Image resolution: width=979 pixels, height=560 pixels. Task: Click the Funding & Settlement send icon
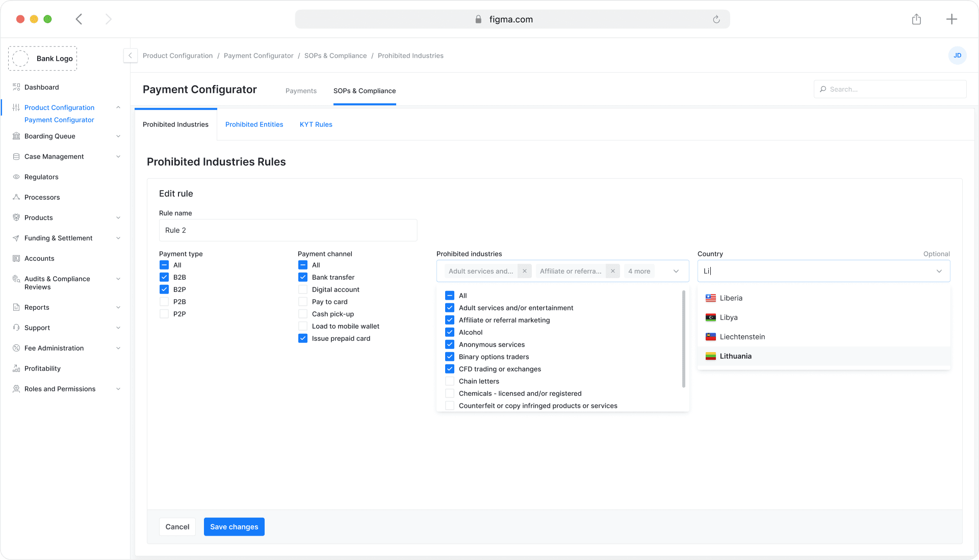pos(16,238)
